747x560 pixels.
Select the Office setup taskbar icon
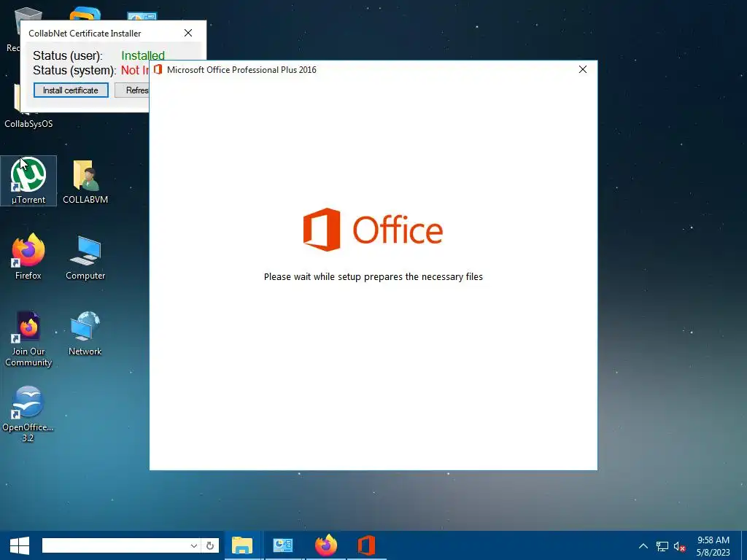(x=366, y=545)
